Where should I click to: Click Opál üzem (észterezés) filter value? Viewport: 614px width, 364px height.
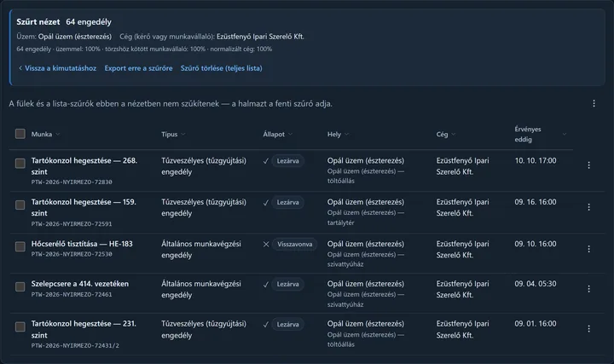point(75,37)
